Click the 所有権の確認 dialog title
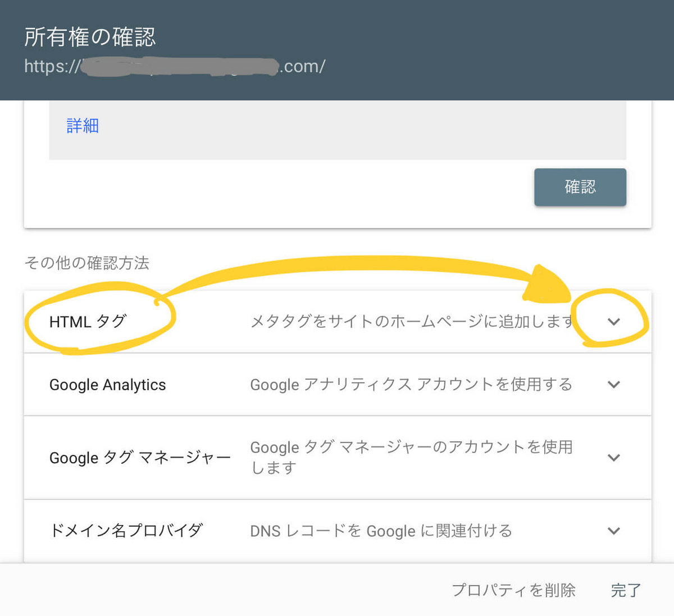674x616 pixels. tap(90, 37)
